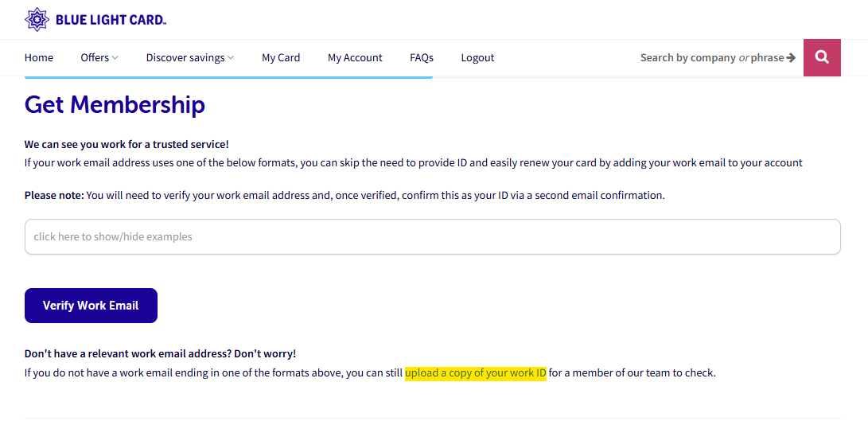The height and width of the screenshot is (421, 868).
Task: Focus the search by company field
Action: click(718, 57)
